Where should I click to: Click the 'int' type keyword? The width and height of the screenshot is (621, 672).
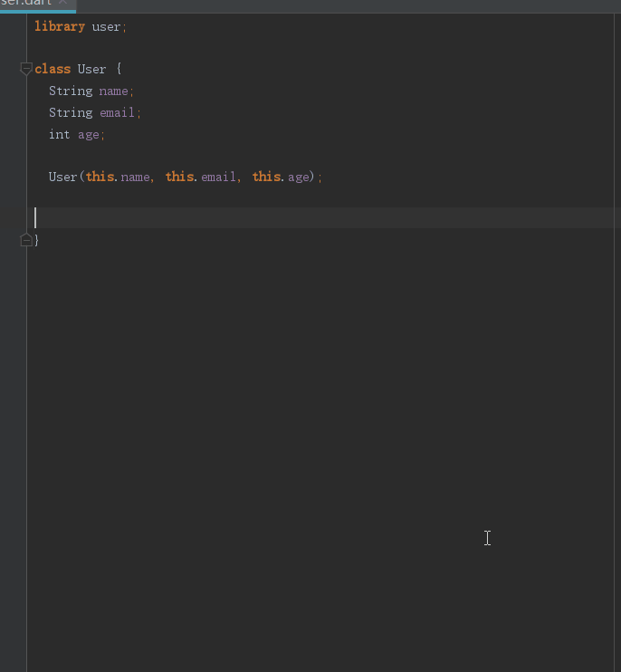[x=59, y=134]
